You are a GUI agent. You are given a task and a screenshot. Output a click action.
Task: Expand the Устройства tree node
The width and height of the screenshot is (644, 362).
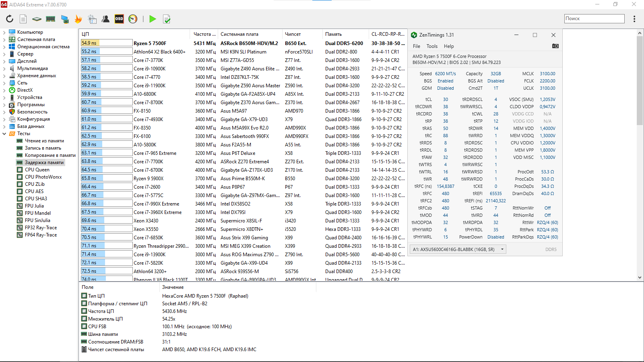point(4,97)
